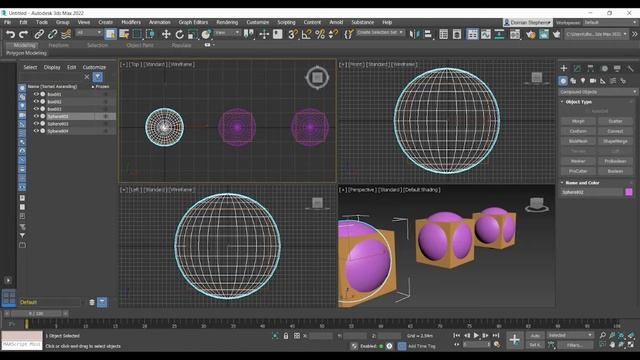Click the time slider handle
The image size is (640, 360).
coord(36,313)
